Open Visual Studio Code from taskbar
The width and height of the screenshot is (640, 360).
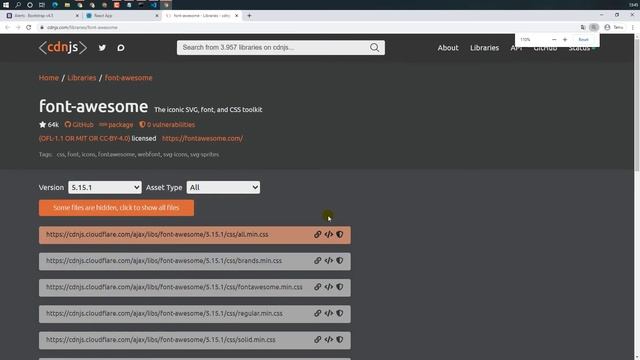click(153, 5)
